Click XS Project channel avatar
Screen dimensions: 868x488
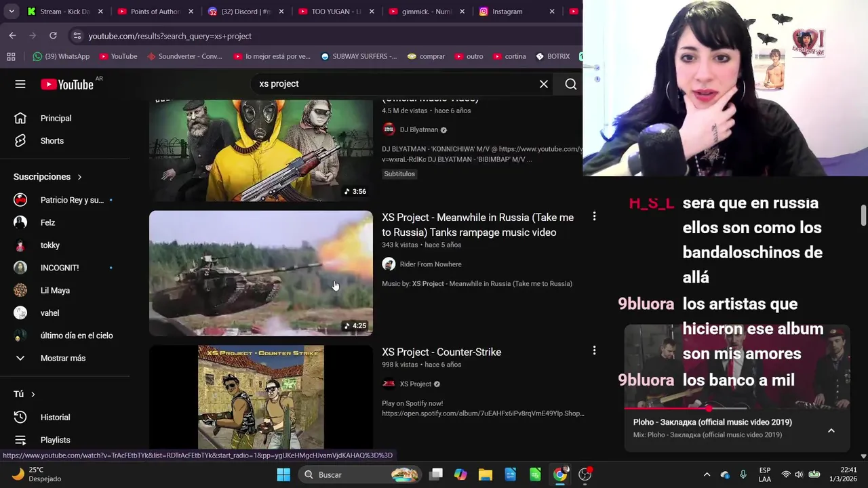(389, 384)
